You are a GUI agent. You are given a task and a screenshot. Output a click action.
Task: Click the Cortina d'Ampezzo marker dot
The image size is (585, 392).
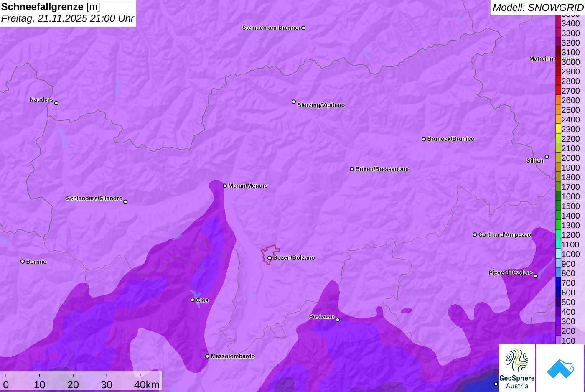[475, 235]
